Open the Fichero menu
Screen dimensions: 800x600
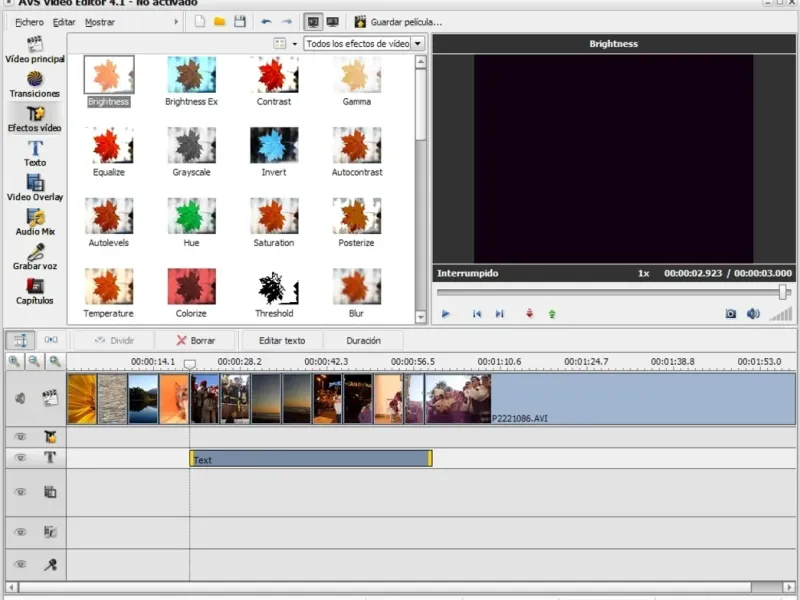click(x=29, y=22)
